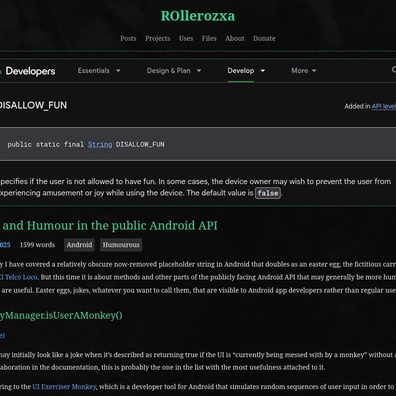The height and width of the screenshot is (396, 396).
Task: Click the Developers logo text
Action: [x=30, y=71]
